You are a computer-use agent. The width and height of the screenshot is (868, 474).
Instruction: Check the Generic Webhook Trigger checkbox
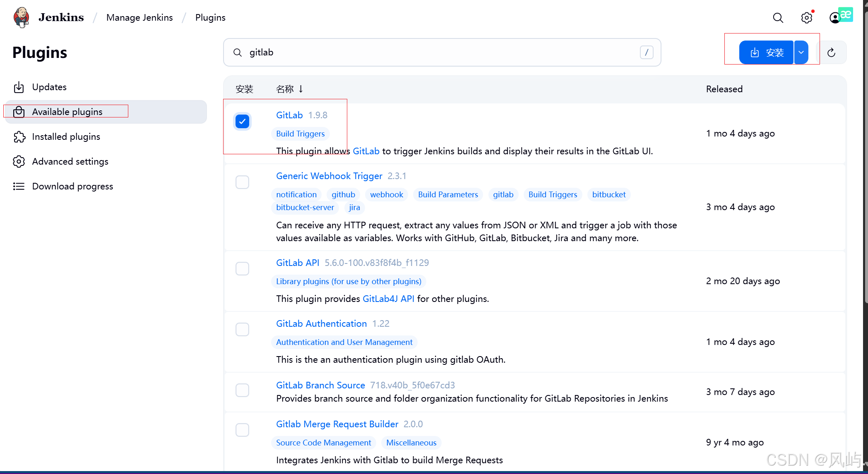(243, 182)
